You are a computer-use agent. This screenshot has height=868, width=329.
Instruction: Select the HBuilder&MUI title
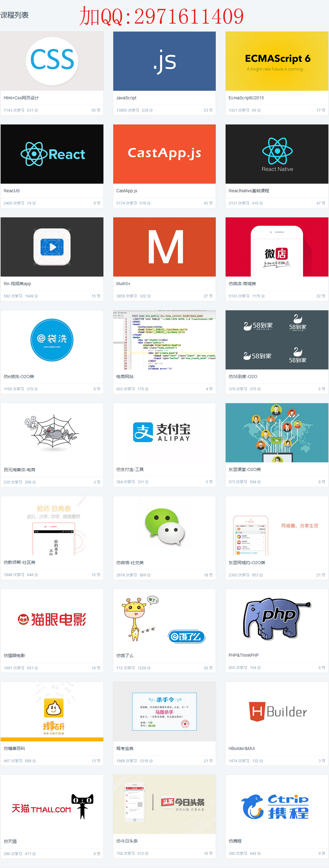pos(242,748)
